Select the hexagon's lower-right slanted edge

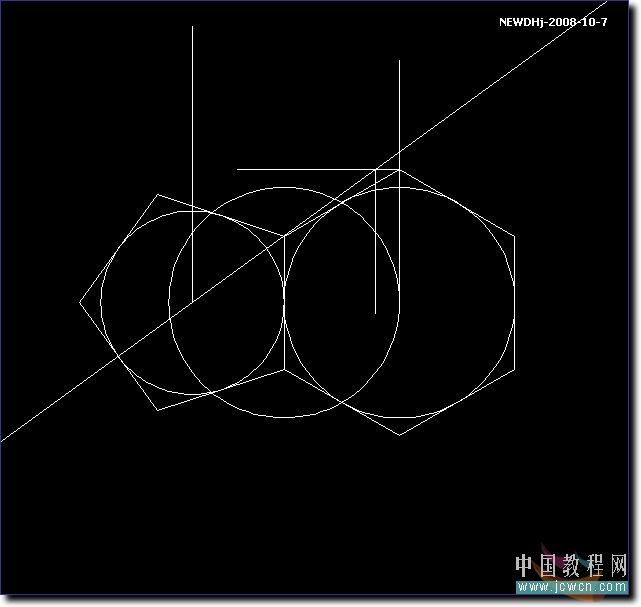click(457, 402)
